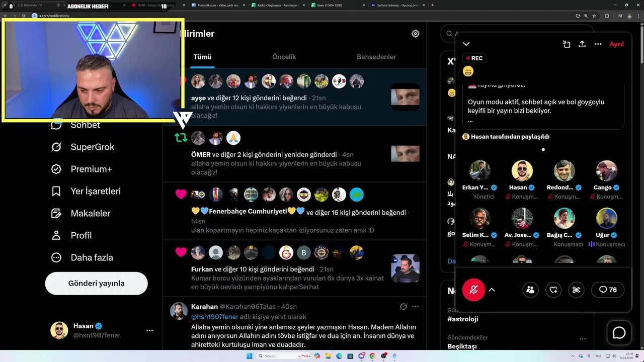
Task: Collapse the Space panel with down chevron
Action: tap(466, 44)
